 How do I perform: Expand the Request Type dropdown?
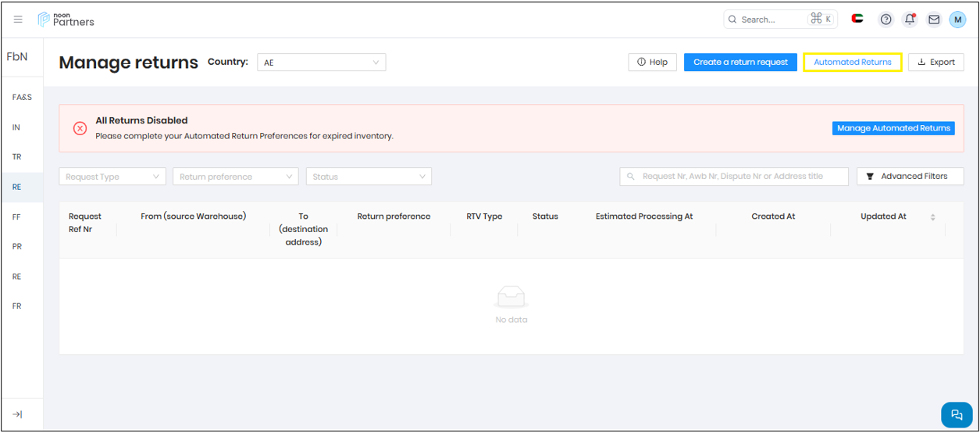click(x=112, y=177)
